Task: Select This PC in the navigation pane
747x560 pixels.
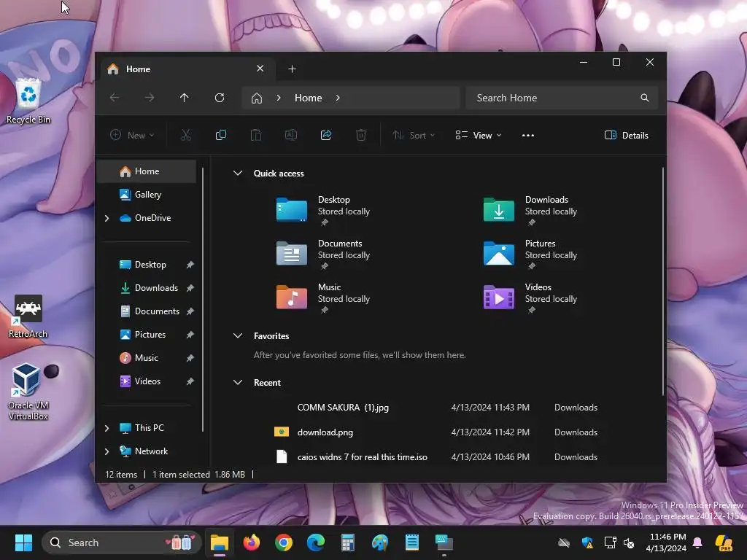Action: click(147, 427)
